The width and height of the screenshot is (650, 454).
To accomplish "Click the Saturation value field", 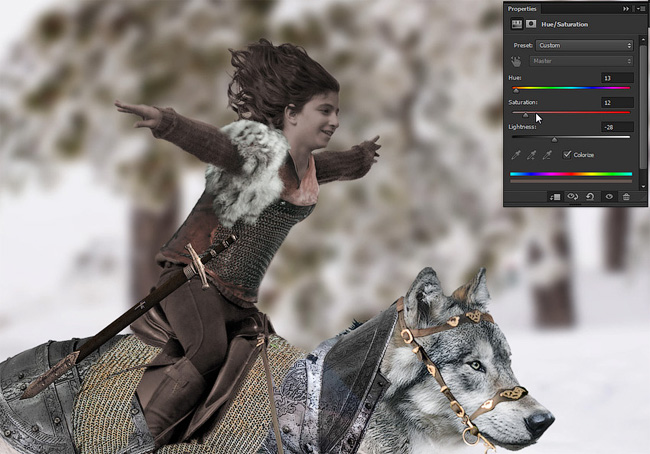I will point(617,102).
